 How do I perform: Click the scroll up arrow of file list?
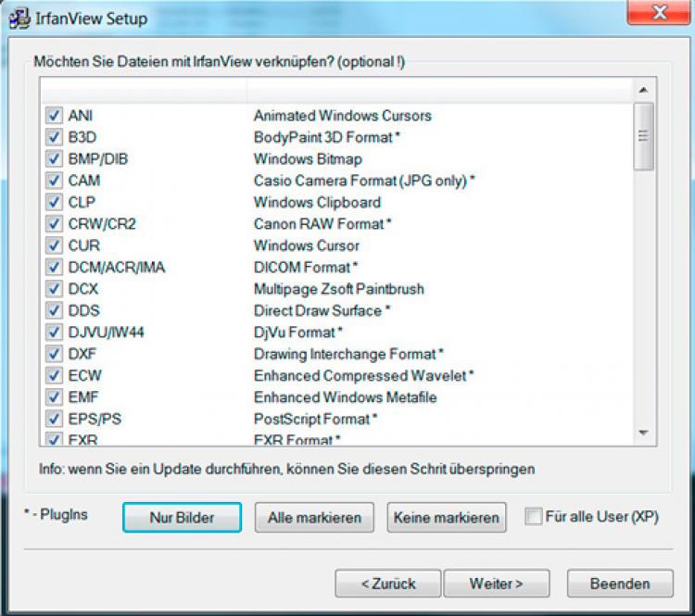(643, 91)
